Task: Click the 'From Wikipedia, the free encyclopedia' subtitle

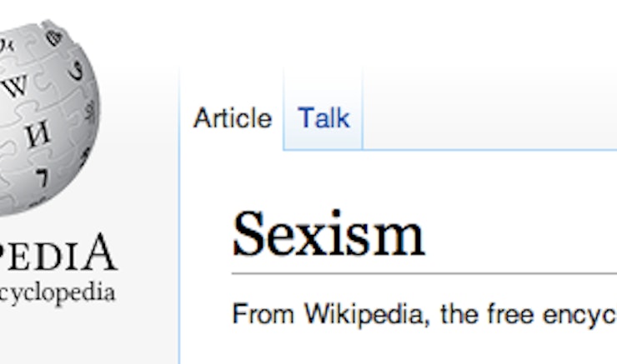Action: point(425,315)
